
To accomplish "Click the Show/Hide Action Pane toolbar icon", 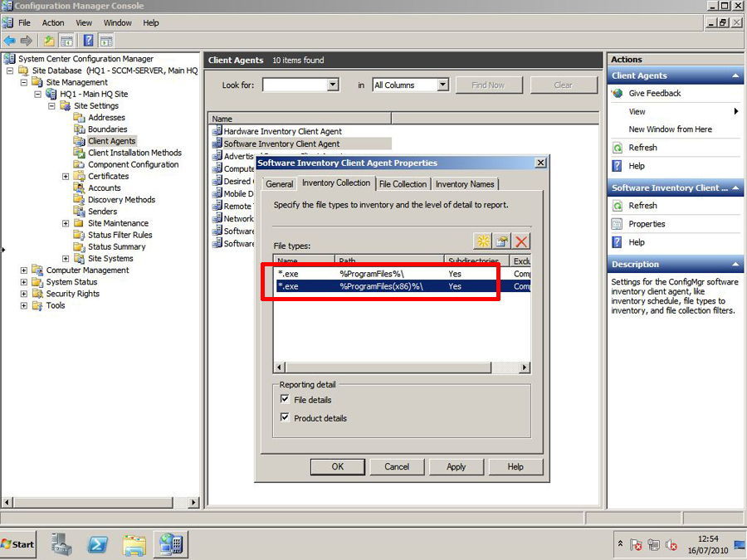I will pos(105,41).
